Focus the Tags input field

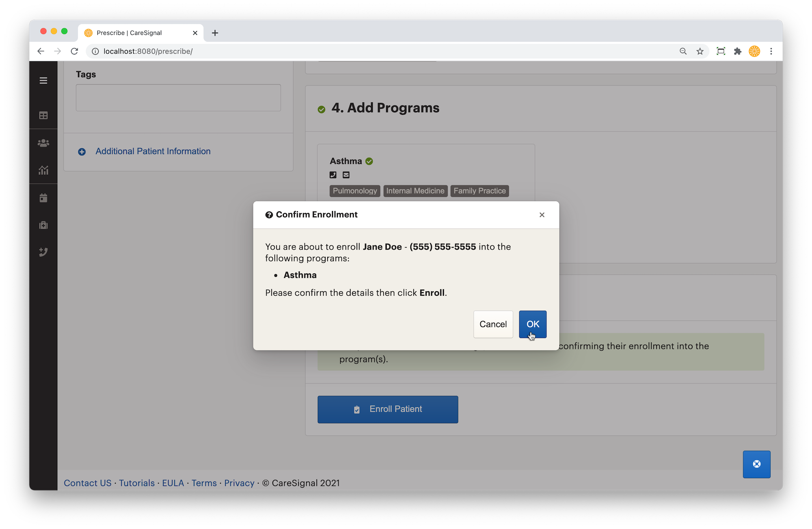click(x=178, y=98)
